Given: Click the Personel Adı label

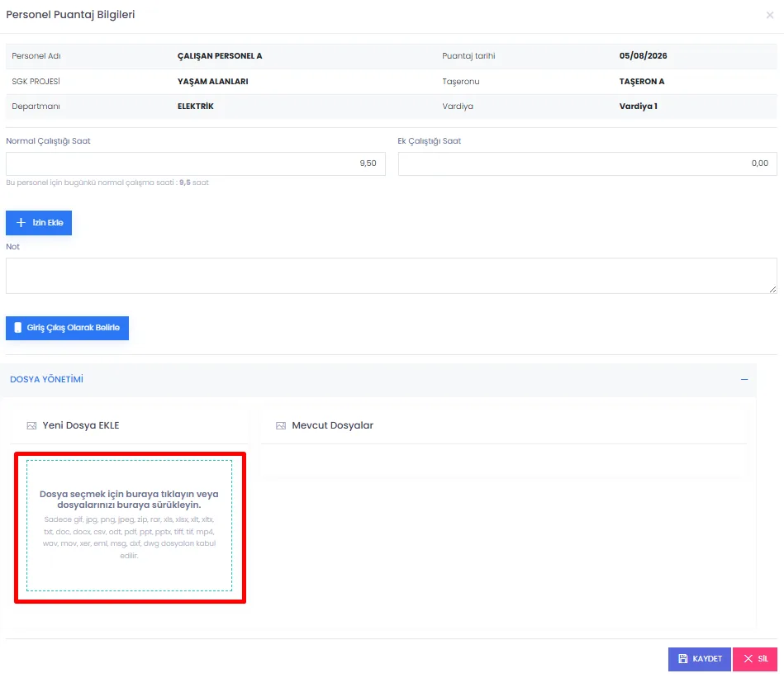Looking at the screenshot, I should 36,56.
